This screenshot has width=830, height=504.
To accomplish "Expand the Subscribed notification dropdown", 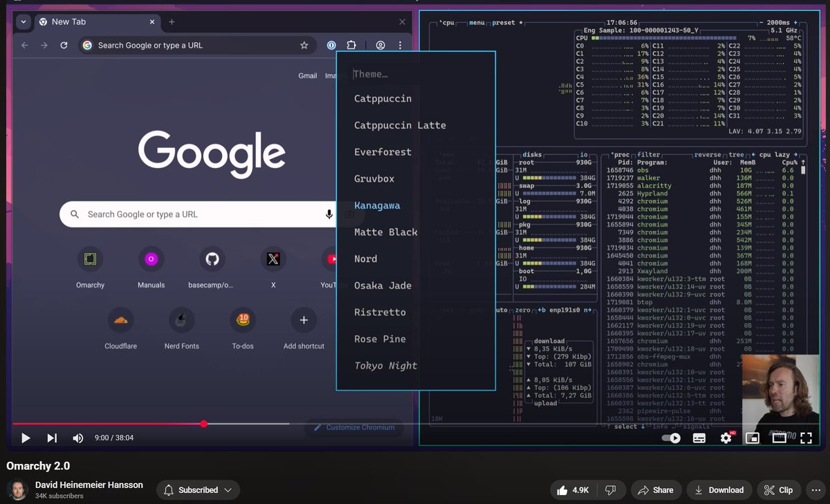I will 198,490.
